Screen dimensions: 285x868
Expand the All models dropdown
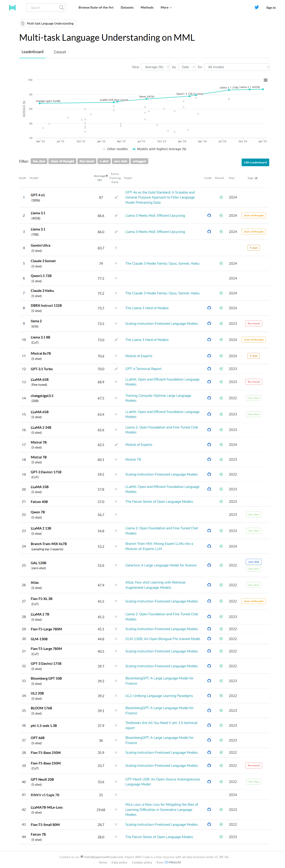coord(237,67)
